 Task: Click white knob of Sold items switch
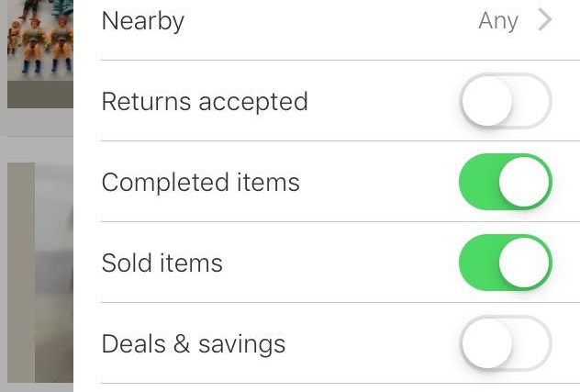525,263
